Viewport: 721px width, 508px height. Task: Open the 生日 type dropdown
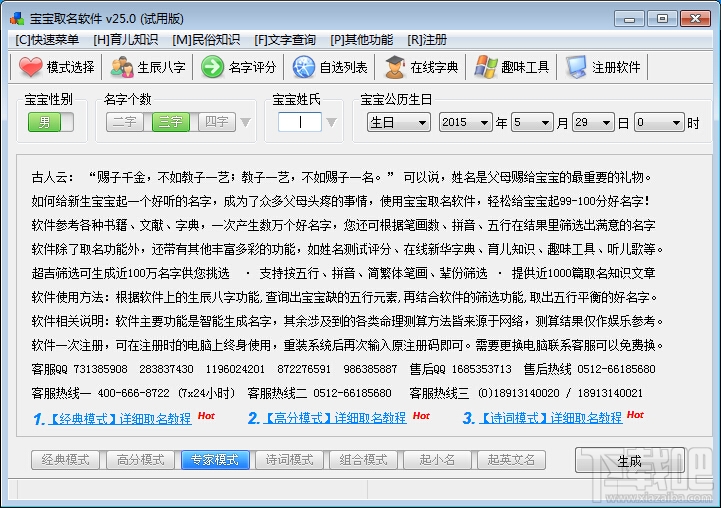pyautogui.click(x=399, y=122)
